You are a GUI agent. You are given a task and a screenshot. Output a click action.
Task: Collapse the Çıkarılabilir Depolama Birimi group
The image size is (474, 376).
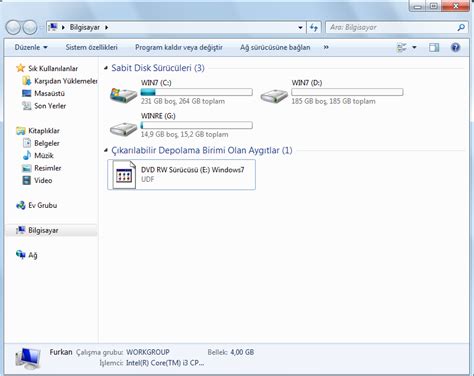[106, 150]
